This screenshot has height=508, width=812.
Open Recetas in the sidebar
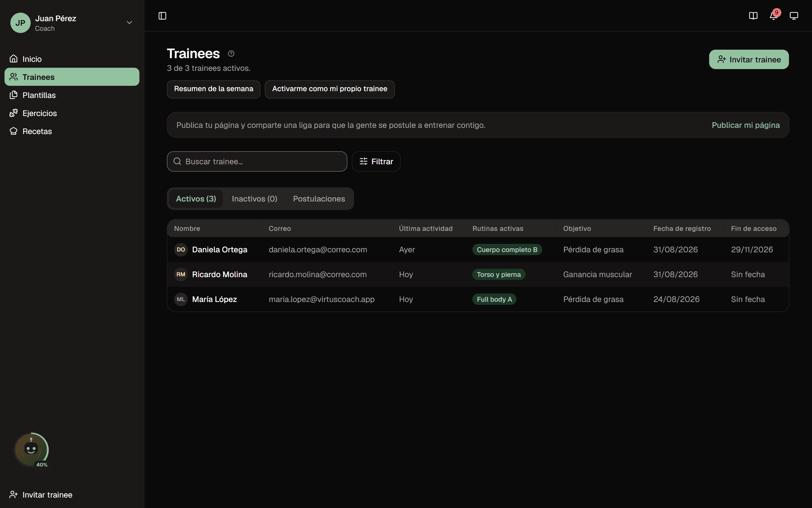(x=72, y=131)
